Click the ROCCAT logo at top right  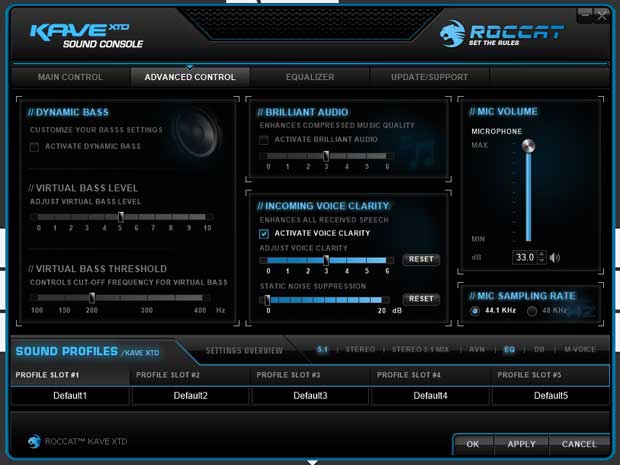tap(502, 34)
